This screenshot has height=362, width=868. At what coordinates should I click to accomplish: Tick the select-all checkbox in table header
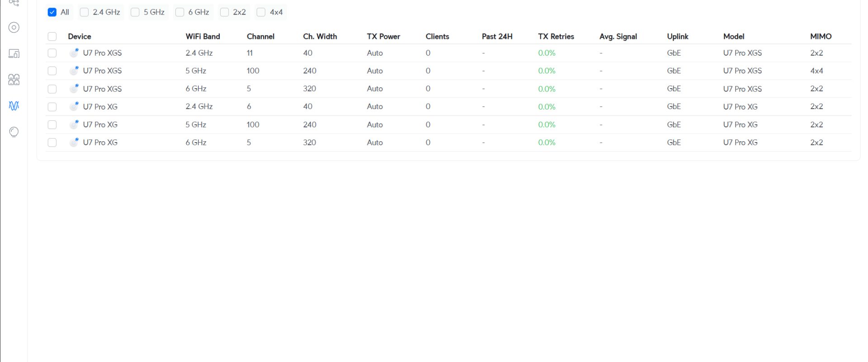pos(52,37)
